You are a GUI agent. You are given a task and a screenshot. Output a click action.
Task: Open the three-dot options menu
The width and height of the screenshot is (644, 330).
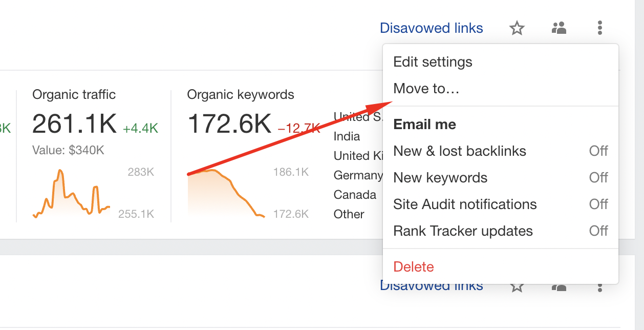click(599, 28)
